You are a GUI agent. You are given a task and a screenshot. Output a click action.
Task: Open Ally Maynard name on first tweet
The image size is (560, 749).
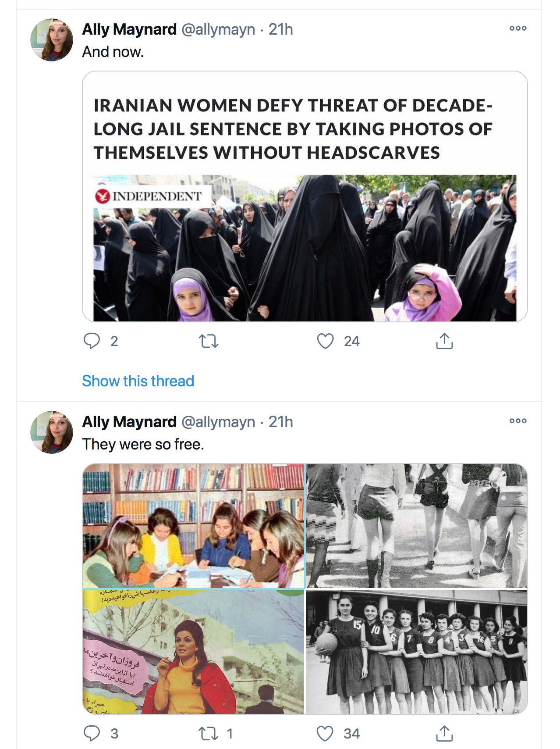pos(129,29)
